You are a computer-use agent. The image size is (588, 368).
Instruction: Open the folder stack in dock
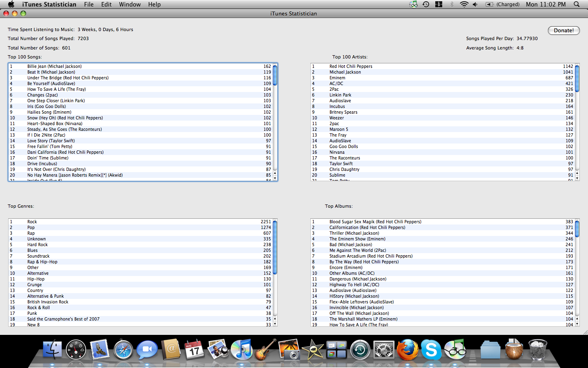pyautogui.click(x=490, y=350)
